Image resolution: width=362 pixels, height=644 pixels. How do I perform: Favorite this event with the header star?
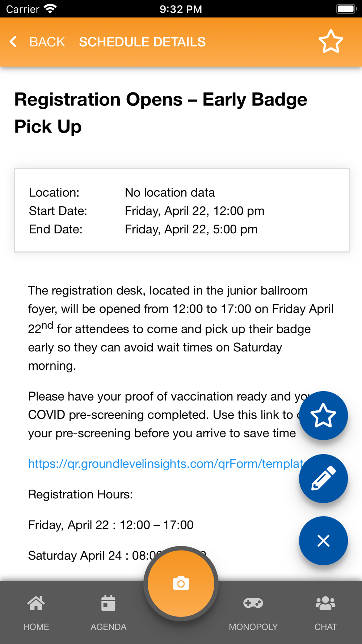pyautogui.click(x=331, y=42)
